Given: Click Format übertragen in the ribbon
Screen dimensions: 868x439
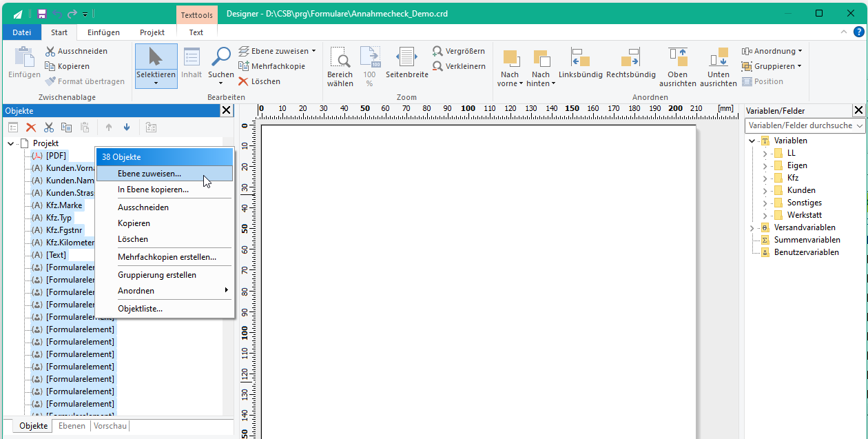Looking at the screenshot, I should (x=85, y=81).
